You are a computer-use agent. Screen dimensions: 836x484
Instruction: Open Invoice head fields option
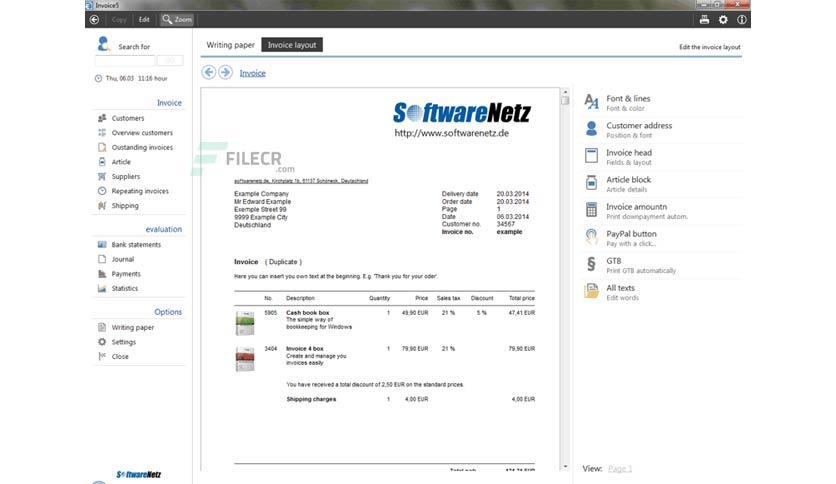pos(661,157)
